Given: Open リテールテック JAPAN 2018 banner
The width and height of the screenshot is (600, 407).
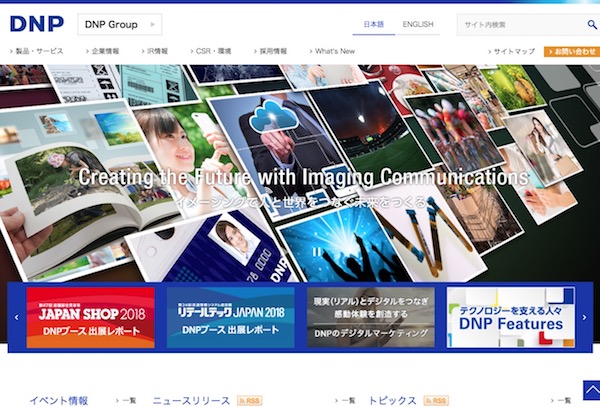Looking at the screenshot, I should 231,317.
